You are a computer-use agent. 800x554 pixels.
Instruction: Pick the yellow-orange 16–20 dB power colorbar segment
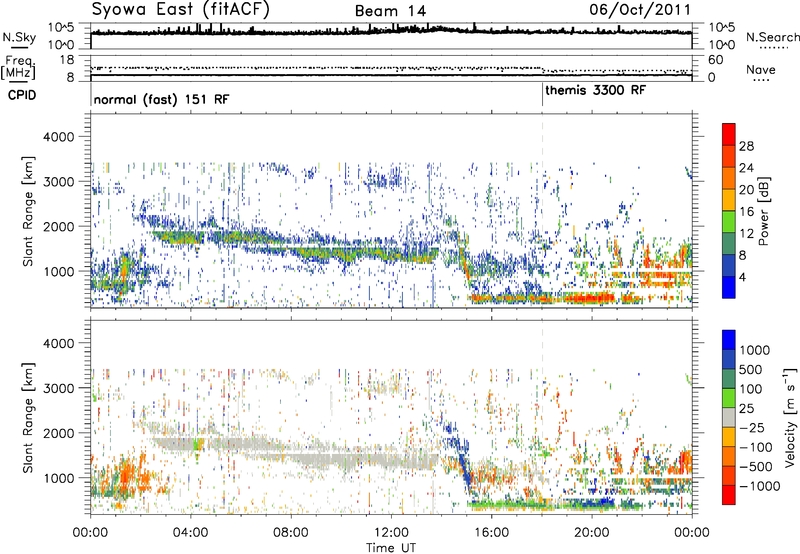click(x=729, y=200)
